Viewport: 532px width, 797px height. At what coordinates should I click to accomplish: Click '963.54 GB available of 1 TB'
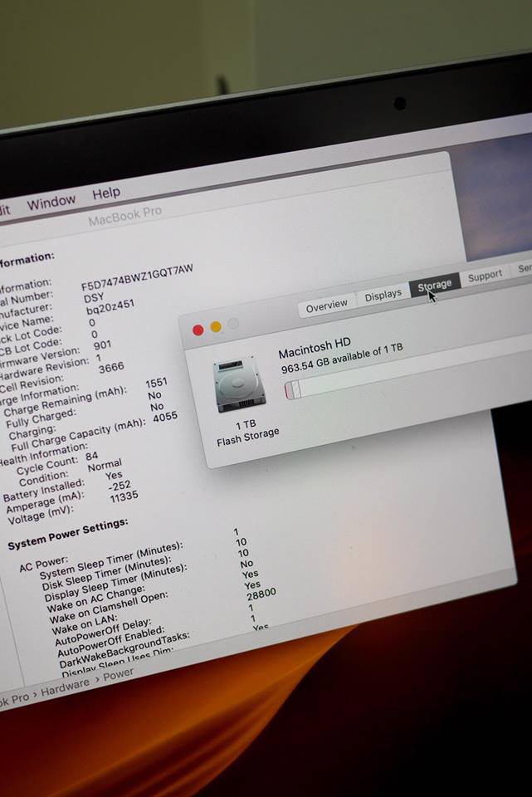point(342,359)
